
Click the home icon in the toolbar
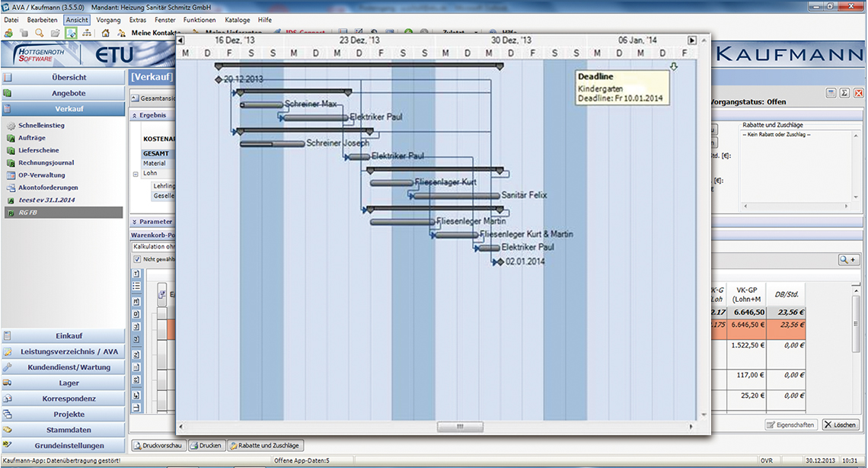pos(104,33)
